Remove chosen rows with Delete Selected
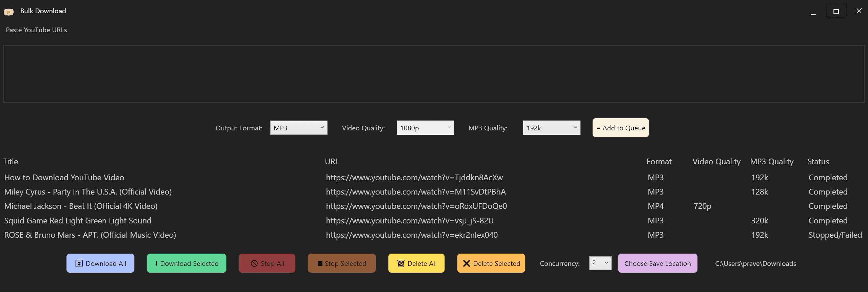This screenshot has width=868, height=292. [x=491, y=263]
